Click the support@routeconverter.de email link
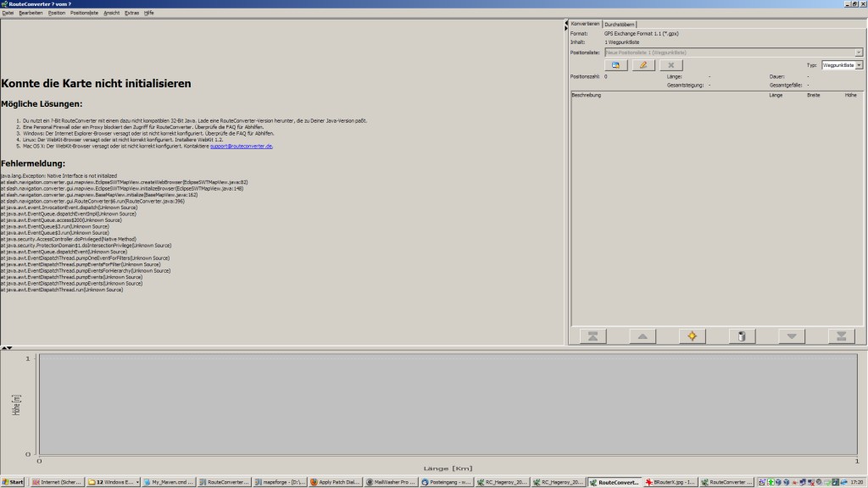This screenshot has width=868, height=488. click(x=242, y=146)
